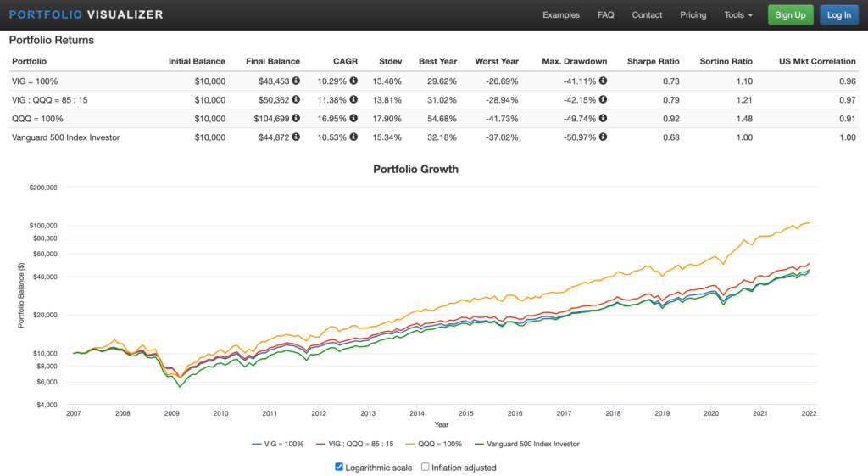Viewport: 868px width, 476px height.
Task: Select the US Mkt Correlation column header
Action: pyautogui.click(x=817, y=61)
